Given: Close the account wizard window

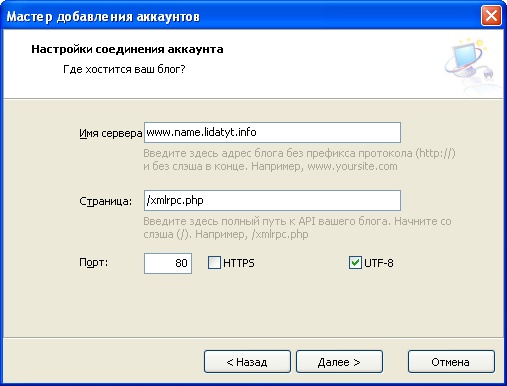Looking at the screenshot, I should tap(491, 16).
